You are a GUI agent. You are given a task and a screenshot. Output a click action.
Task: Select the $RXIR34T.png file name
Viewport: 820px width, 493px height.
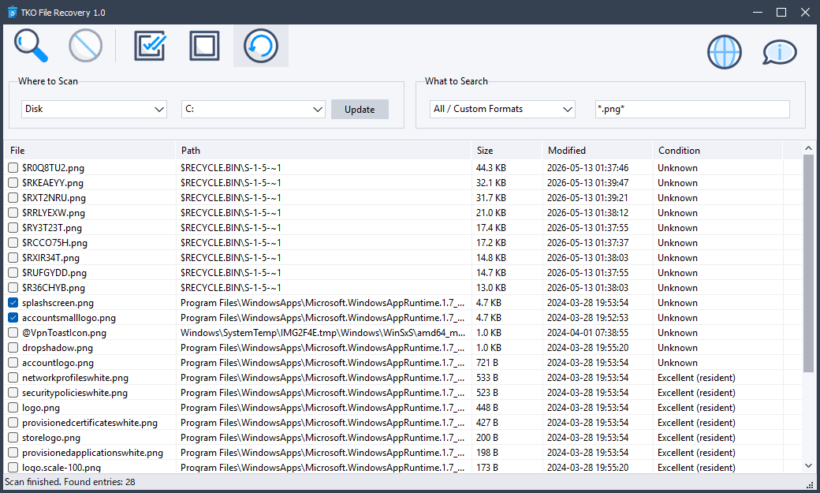[51, 258]
